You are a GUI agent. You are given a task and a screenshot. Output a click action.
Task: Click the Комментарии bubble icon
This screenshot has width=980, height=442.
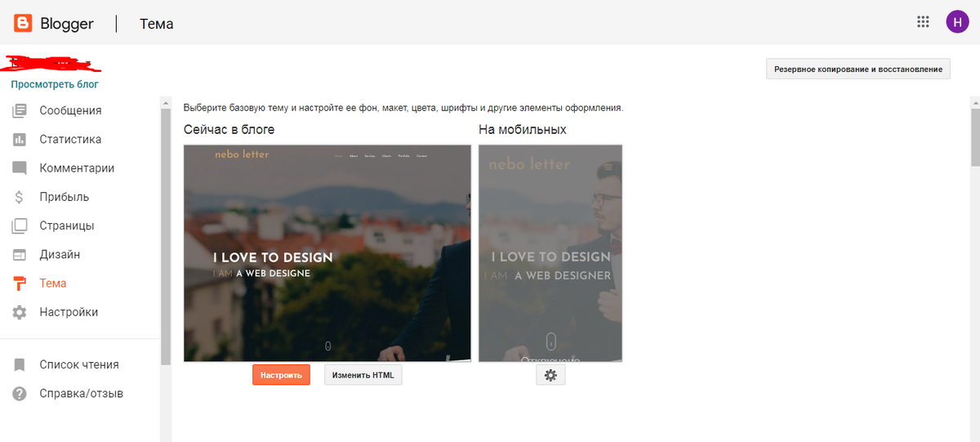(x=20, y=168)
